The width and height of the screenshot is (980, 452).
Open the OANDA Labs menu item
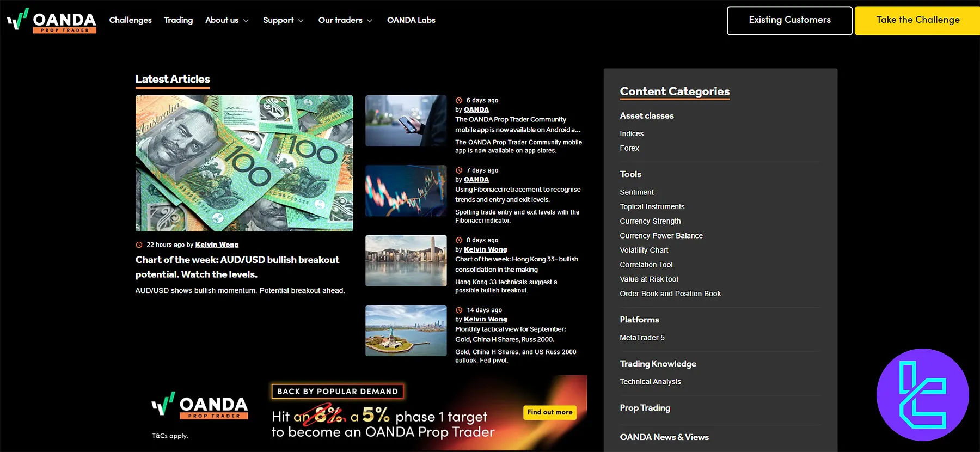coord(411,20)
